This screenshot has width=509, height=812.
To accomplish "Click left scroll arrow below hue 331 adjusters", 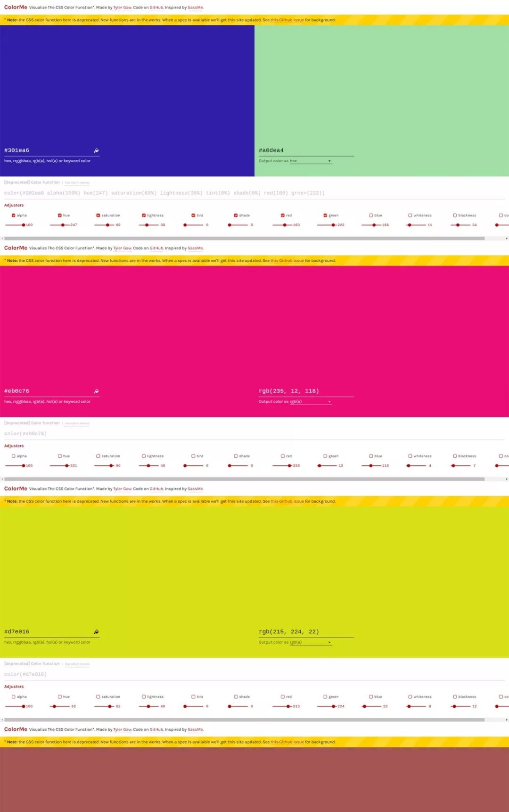I will [2, 479].
